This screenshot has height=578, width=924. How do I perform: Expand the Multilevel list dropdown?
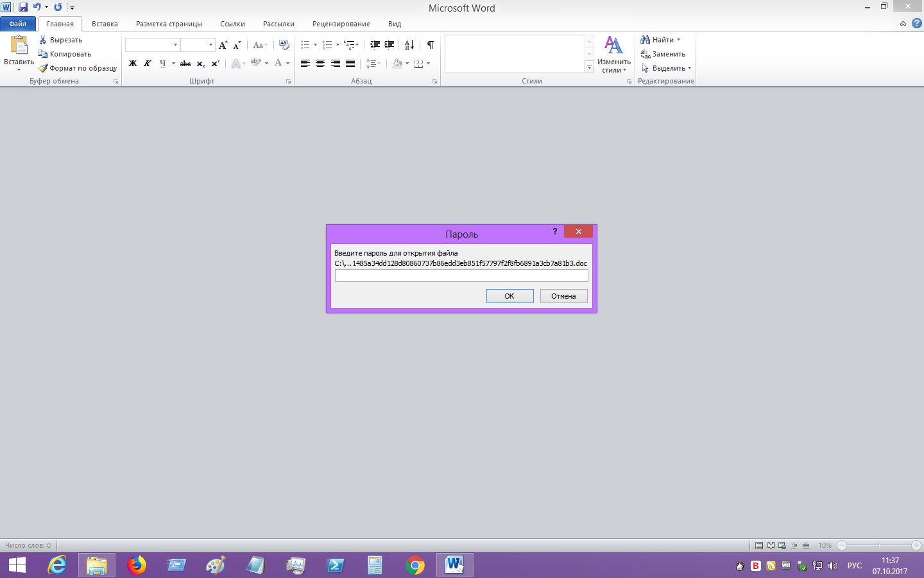357,45
